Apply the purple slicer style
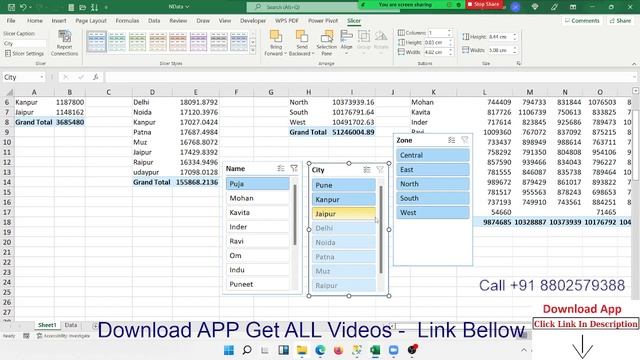Screen dimensions: 640x360 (x=198, y=42)
